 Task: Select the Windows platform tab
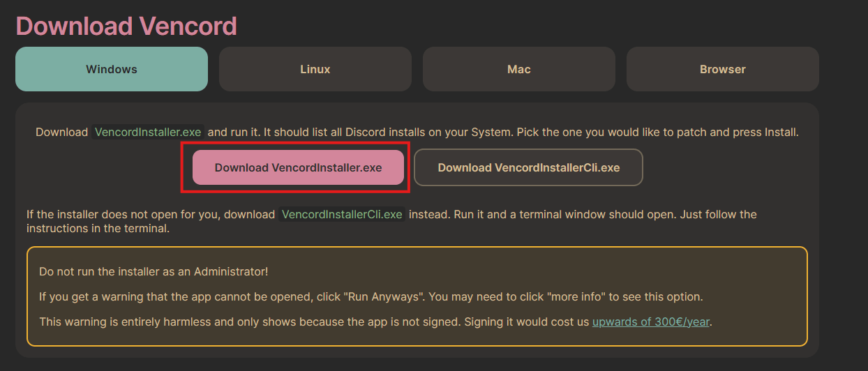[x=112, y=69]
